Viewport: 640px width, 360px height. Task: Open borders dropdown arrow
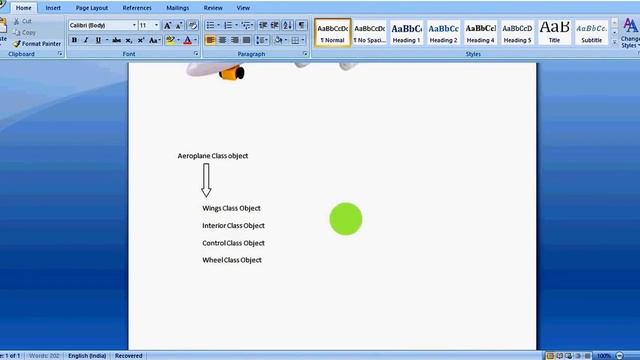pos(303,40)
